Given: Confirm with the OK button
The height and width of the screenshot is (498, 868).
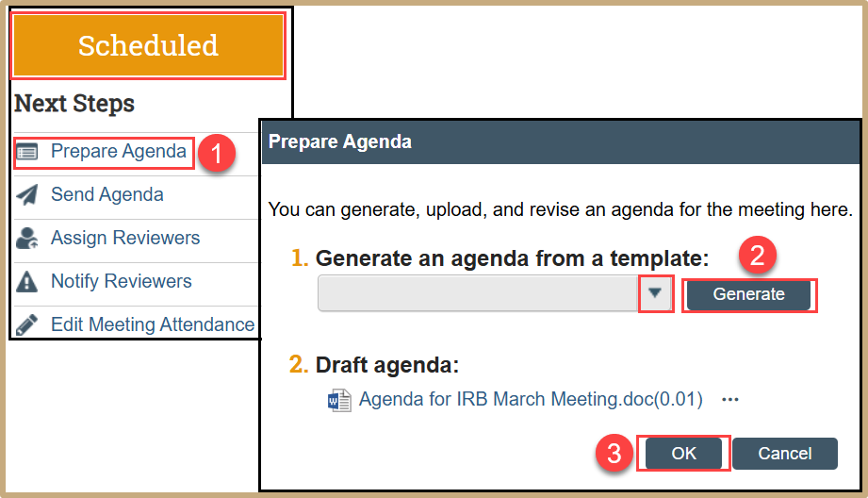Looking at the screenshot, I should [683, 454].
